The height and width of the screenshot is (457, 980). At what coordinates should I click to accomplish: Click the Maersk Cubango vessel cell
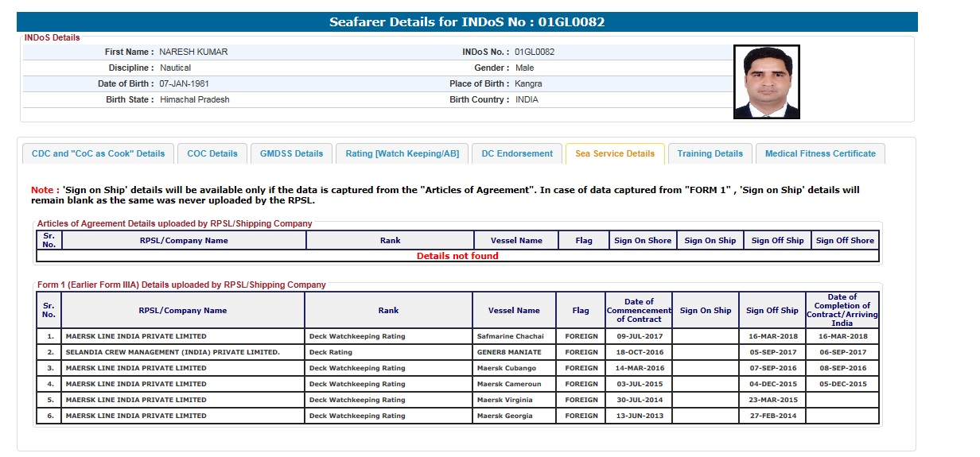pos(506,368)
